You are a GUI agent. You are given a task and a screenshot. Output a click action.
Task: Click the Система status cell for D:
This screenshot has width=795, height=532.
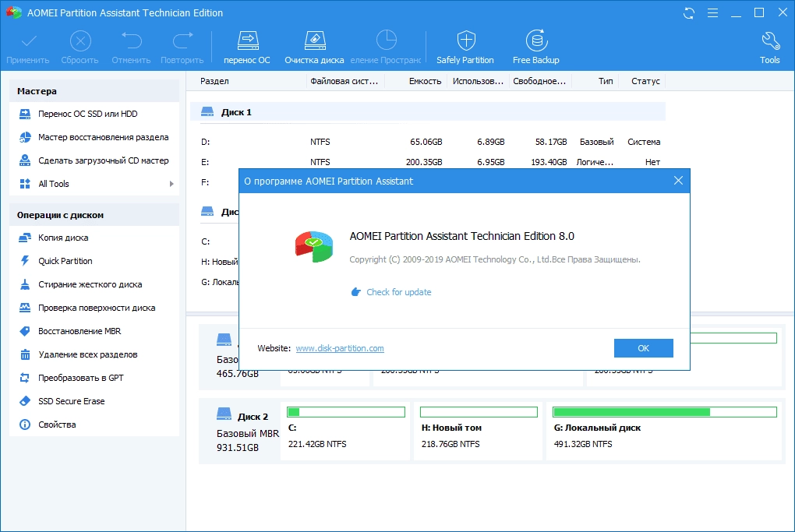(x=644, y=142)
